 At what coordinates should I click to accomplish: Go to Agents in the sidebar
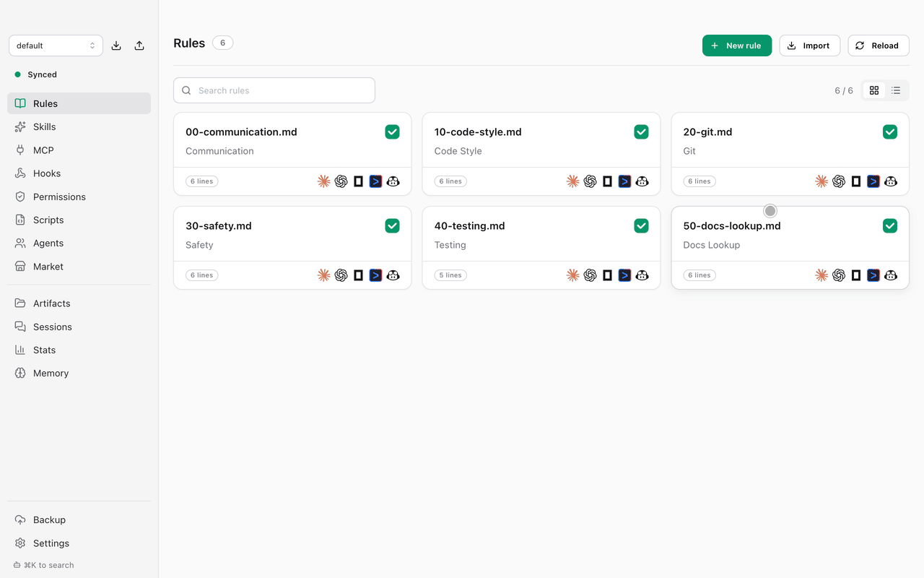click(79, 243)
